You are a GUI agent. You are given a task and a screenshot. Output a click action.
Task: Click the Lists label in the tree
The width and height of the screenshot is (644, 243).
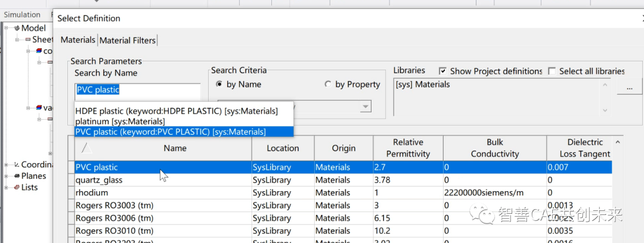point(30,188)
